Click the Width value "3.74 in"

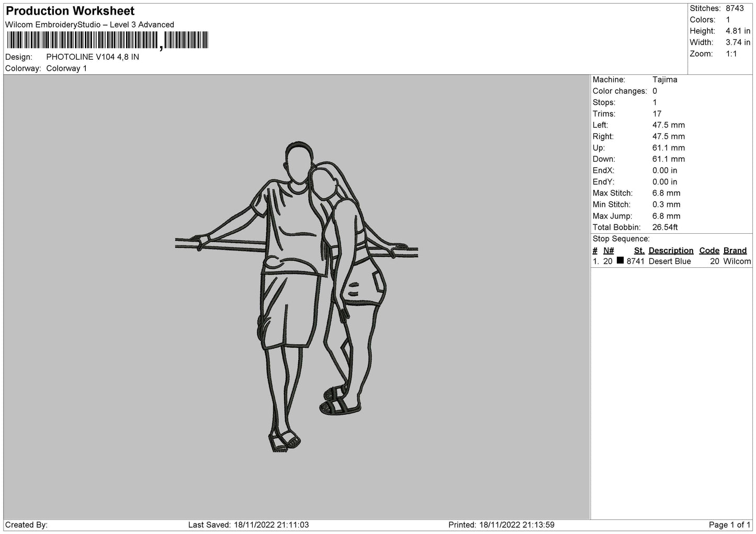click(738, 42)
